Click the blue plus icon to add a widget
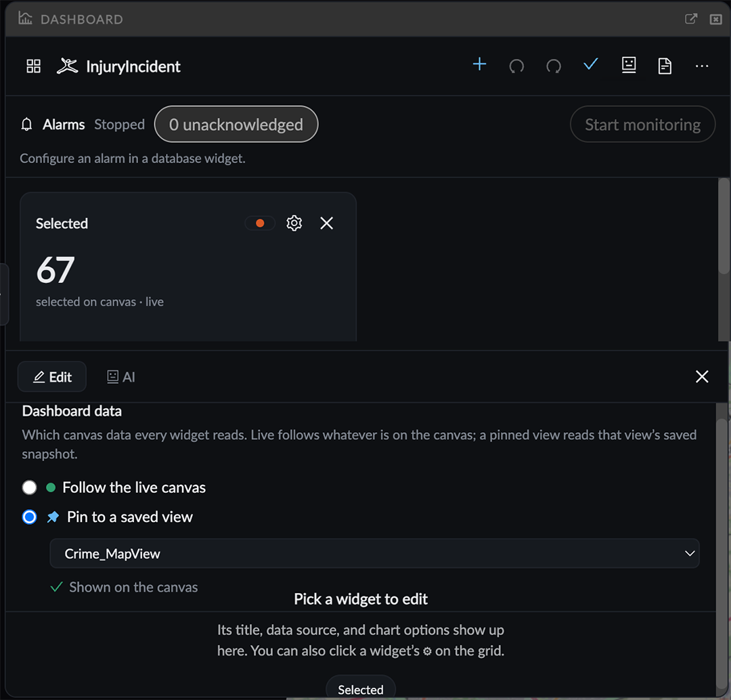731x700 pixels. coord(479,64)
